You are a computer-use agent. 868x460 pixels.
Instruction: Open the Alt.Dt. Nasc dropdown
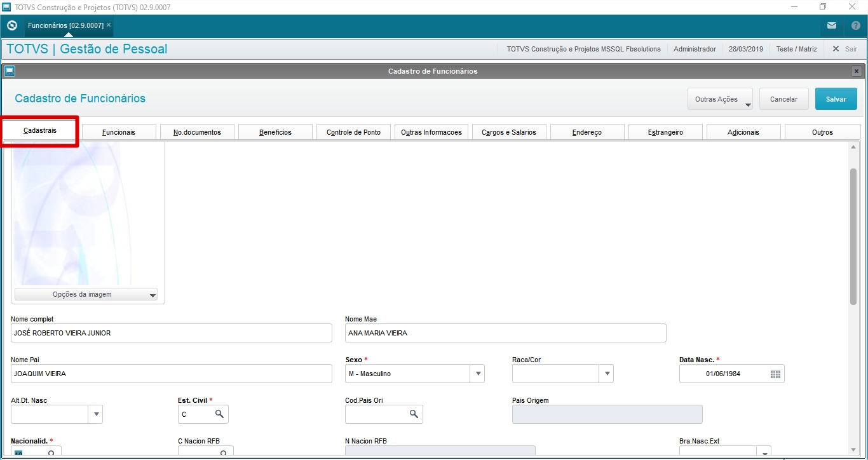click(x=96, y=414)
